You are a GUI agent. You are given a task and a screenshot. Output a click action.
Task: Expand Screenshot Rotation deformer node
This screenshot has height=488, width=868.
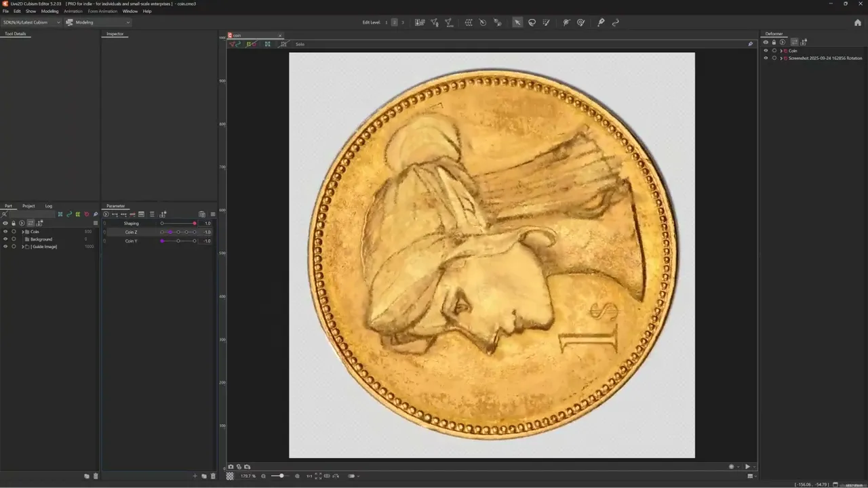tap(781, 58)
